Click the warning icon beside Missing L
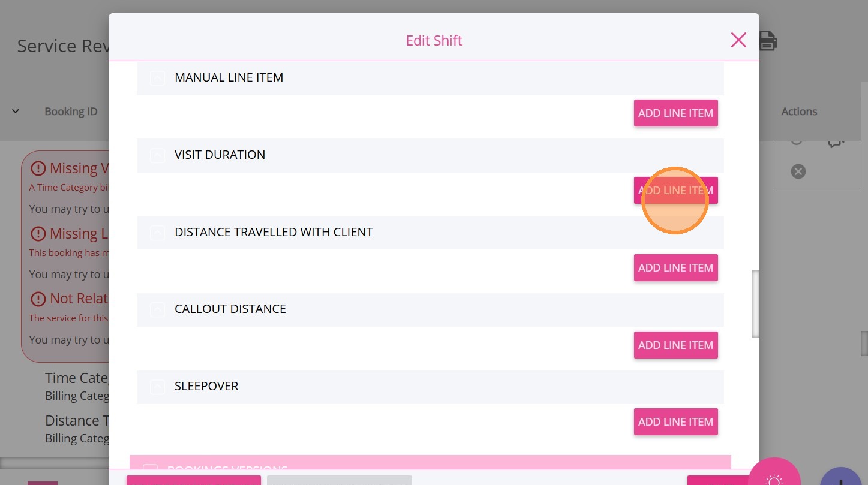This screenshot has width=868, height=485. (38, 233)
